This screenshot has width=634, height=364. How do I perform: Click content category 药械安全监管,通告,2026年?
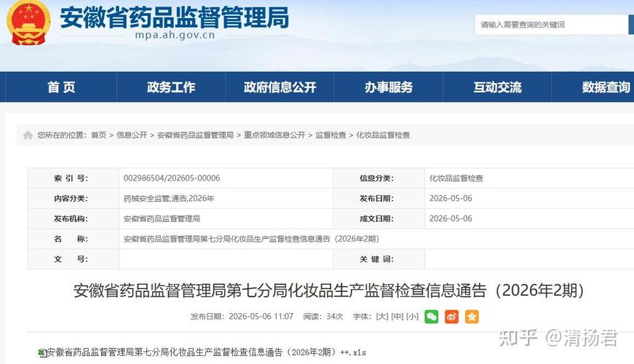pyautogui.click(x=169, y=198)
